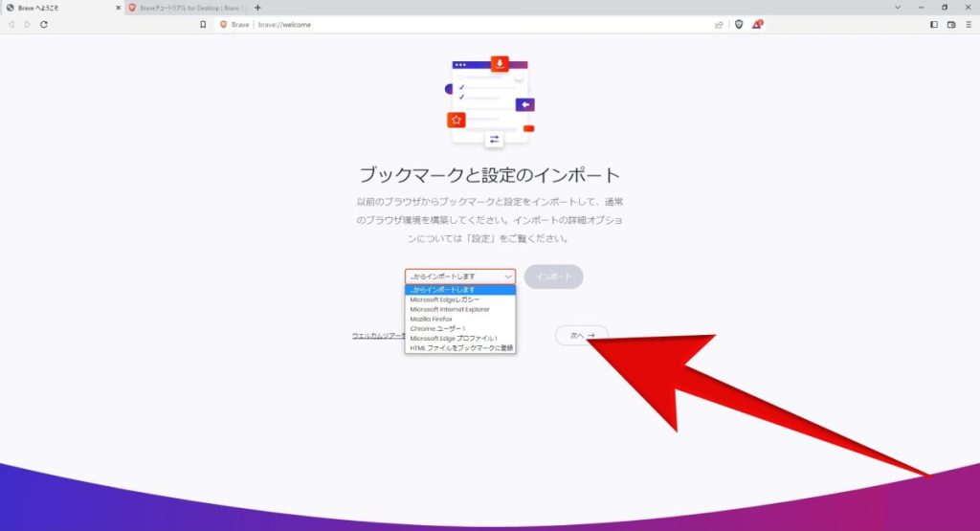Open the Brave Wallet icon
The image size is (980, 531).
951,24
